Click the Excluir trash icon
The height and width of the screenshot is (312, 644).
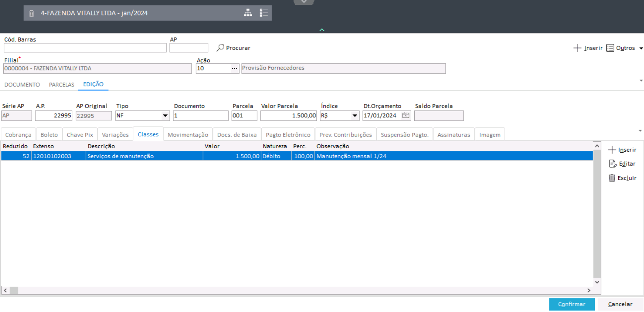612,178
